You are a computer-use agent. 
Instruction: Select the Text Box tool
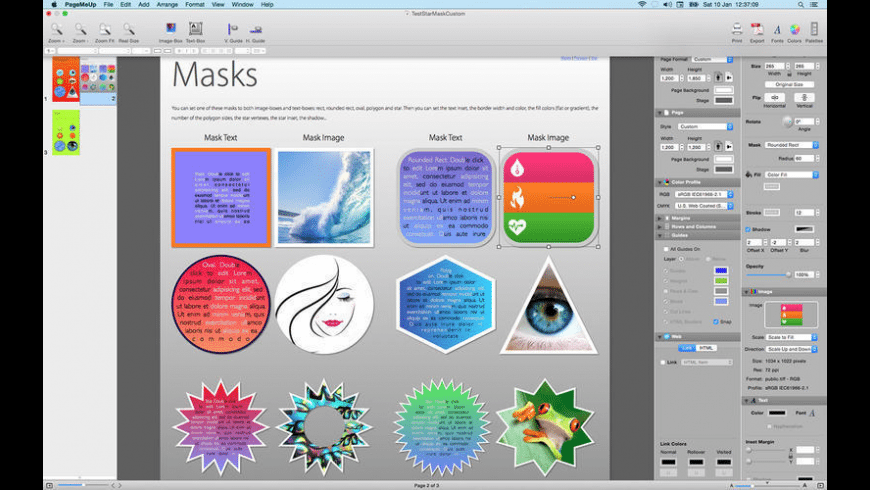click(x=195, y=29)
